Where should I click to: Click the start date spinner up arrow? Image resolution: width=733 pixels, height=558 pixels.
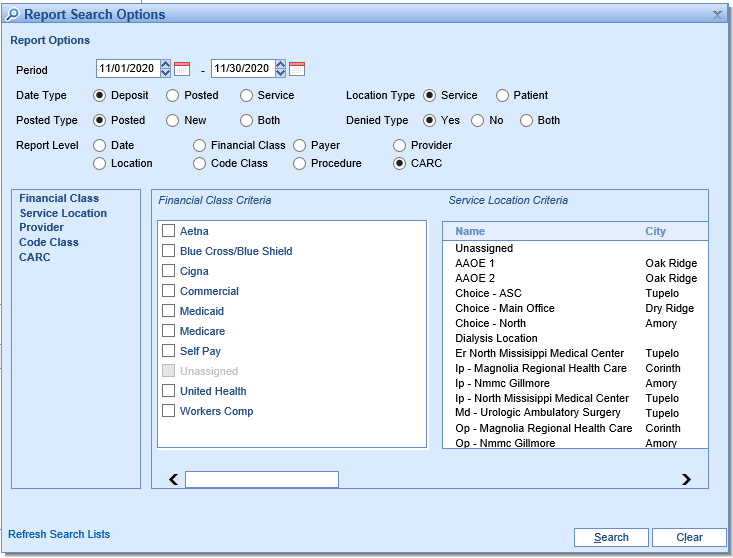[x=166, y=64]
